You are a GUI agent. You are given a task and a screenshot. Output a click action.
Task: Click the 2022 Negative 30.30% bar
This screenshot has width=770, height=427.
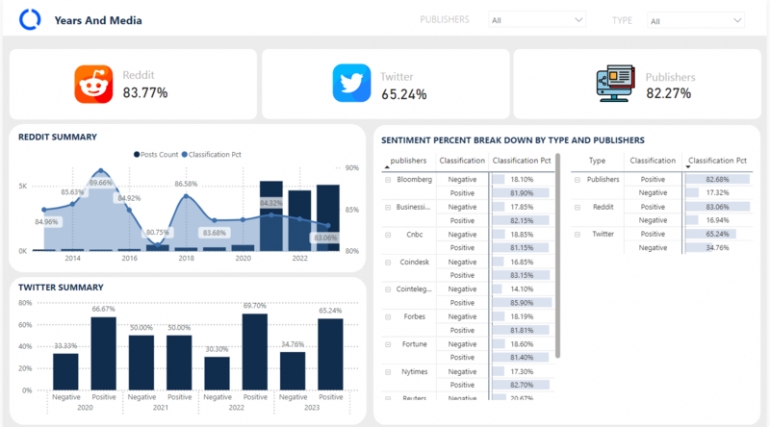217,374
